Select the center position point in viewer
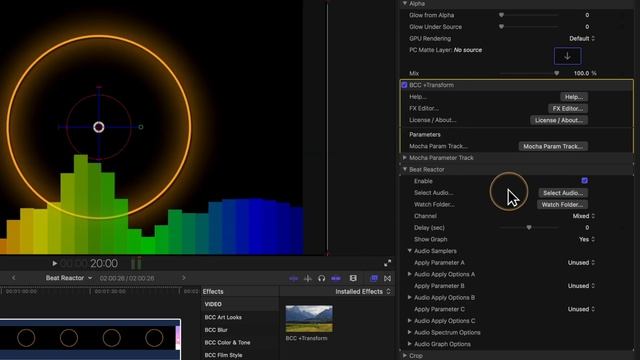 click(x=99, y=127)
